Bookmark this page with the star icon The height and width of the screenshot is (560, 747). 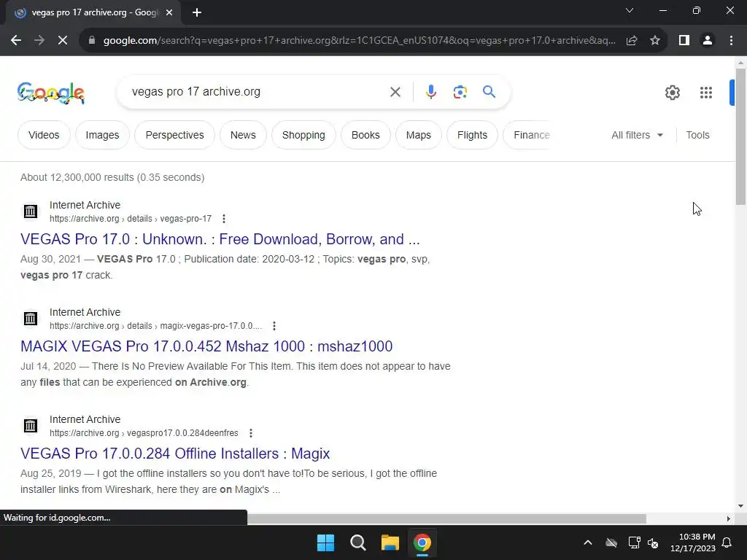(x=655, y=41)
